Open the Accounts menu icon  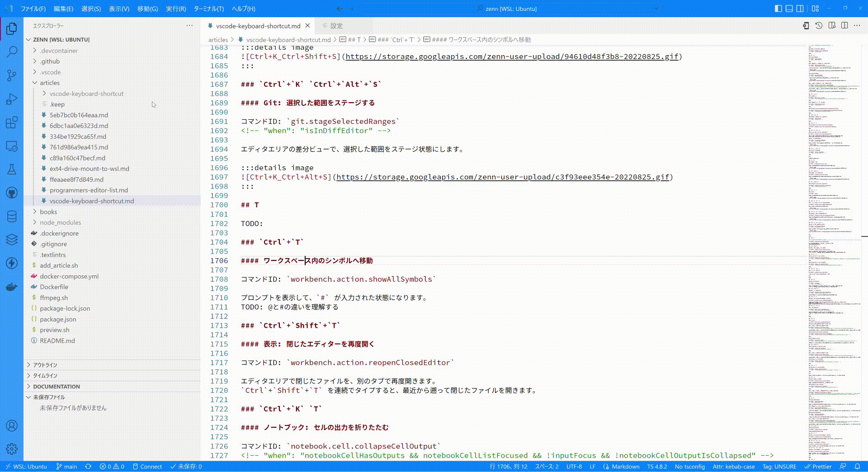click(12, 425)
